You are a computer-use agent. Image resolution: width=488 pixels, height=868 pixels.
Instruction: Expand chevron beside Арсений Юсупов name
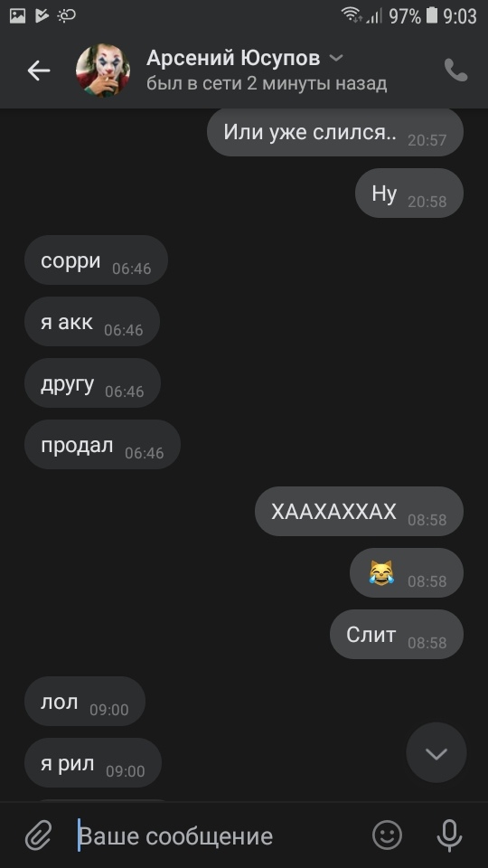336,58
